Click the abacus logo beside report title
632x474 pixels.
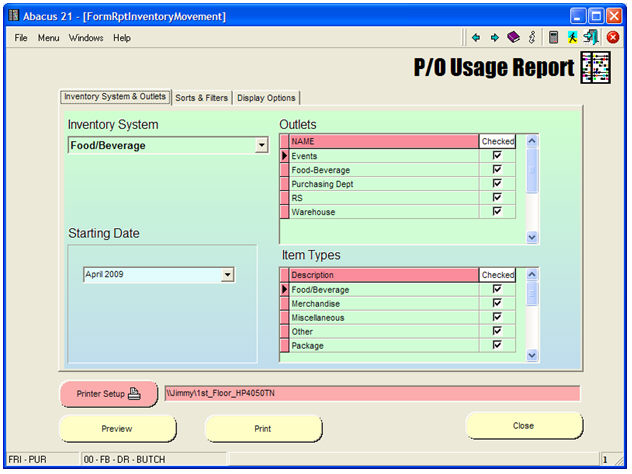click(596, 68)
